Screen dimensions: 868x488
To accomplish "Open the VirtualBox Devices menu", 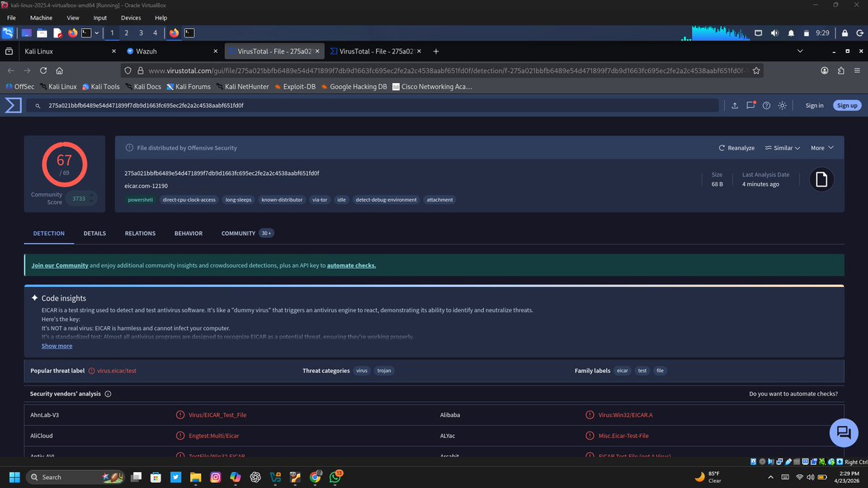I will [x=131, y=18].
